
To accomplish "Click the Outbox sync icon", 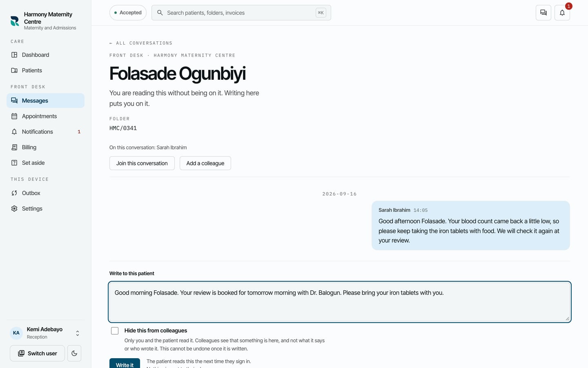I will (x=14, y=193).
